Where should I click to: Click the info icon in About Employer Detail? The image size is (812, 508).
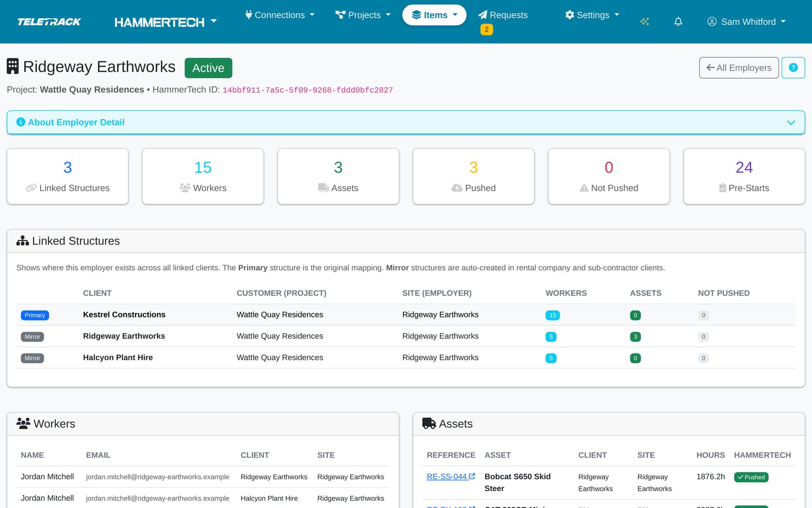[x=21, y=122]
